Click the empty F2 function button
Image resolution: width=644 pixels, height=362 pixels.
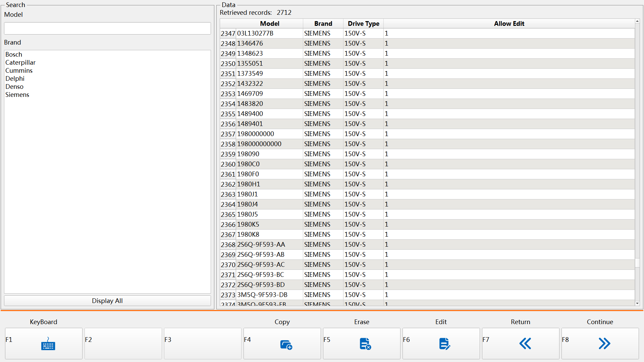(123, 344)
